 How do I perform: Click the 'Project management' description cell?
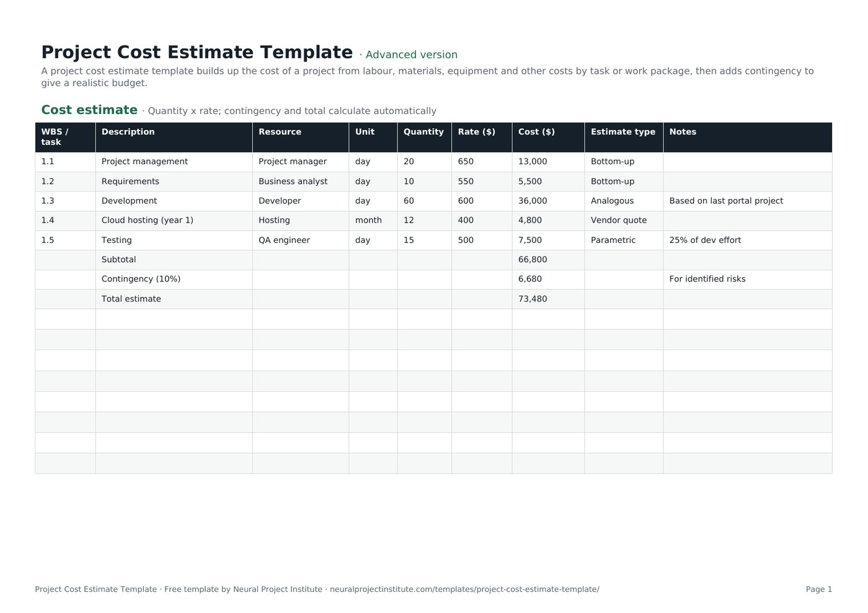tap(174, 162)
